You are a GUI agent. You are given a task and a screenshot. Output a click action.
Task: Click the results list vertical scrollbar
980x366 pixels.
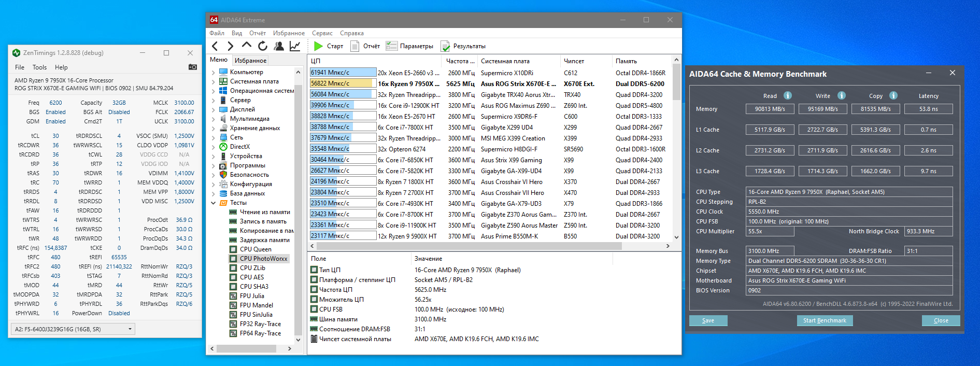pos(676,148)
